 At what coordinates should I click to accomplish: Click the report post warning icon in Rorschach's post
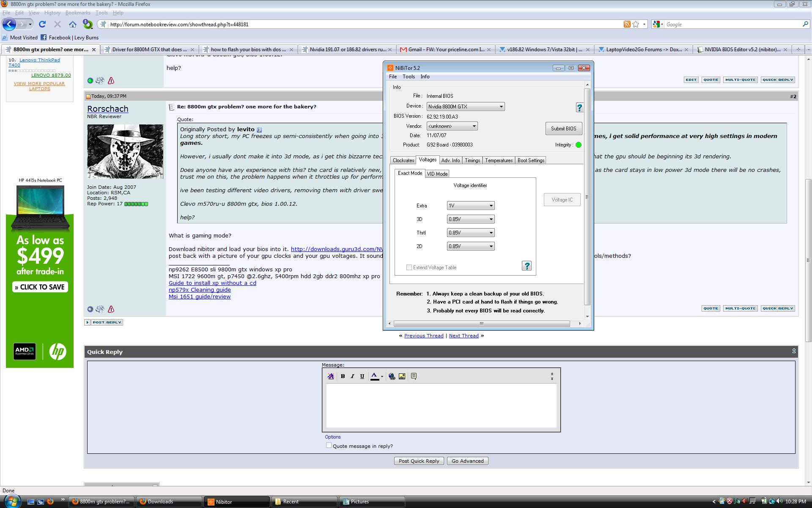point(111,309)
